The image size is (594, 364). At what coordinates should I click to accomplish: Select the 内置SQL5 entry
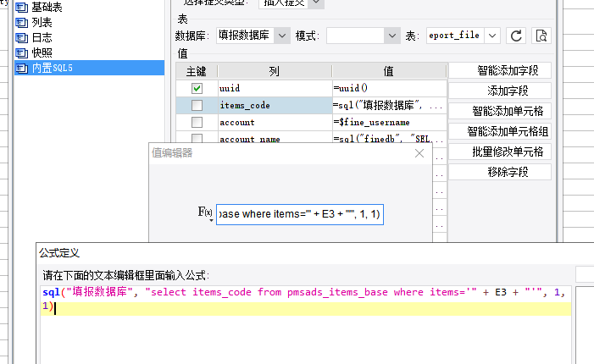pyautogui.click(x=90, y=68)
